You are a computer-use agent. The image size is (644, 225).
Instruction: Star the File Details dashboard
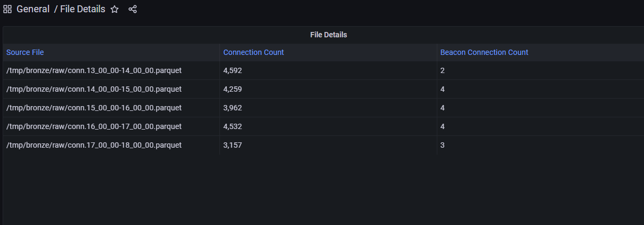(x=115, y=9)
